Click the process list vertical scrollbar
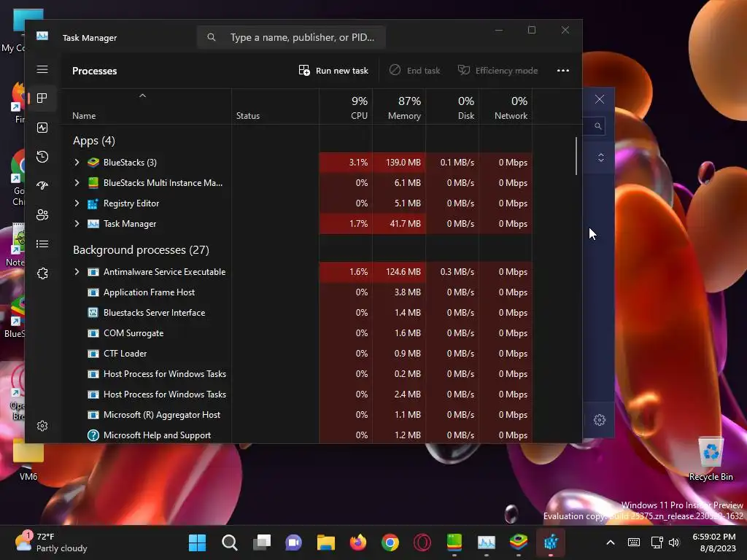This screenshot has height=560, width=747. click(x=576, y=156)
